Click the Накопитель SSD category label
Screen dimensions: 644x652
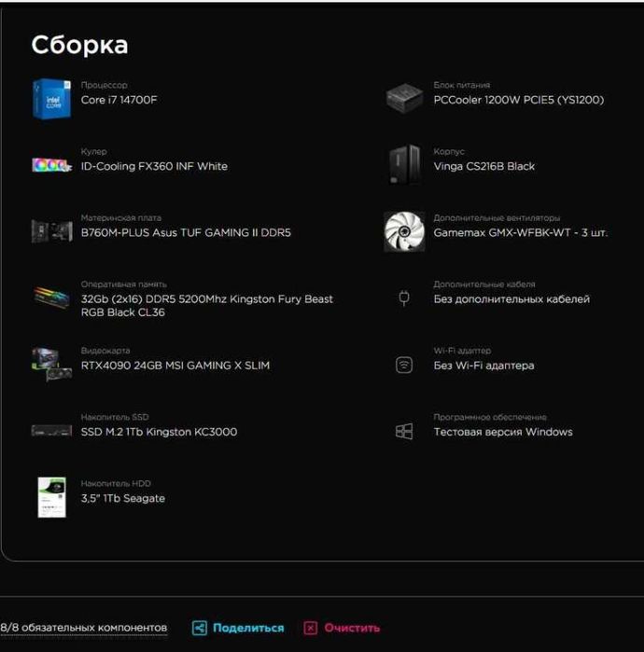point(115,417)
